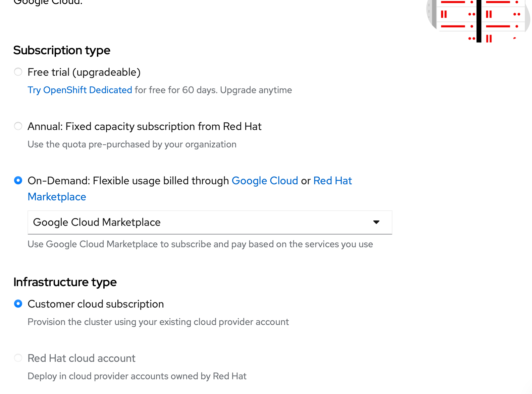
Task: Click the "Use the quota pre-purchased" description
Action: (132, 144)
